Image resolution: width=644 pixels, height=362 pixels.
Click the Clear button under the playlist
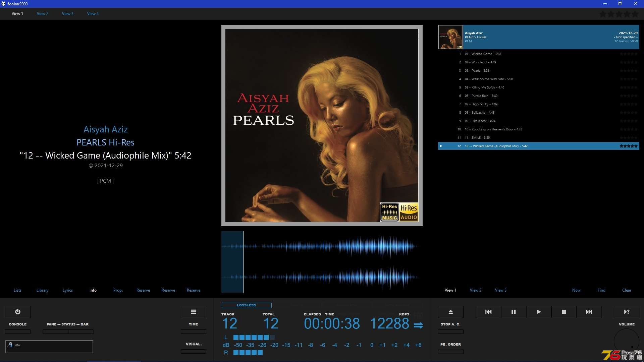click(x=627, y=290)
